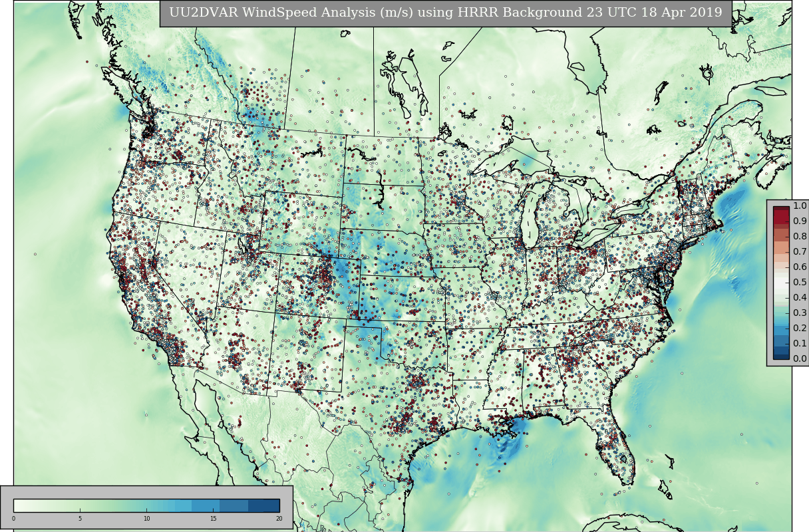
Task: Pick the darkest blue segment of horizontal colorbar
Action: pos(263,505)
